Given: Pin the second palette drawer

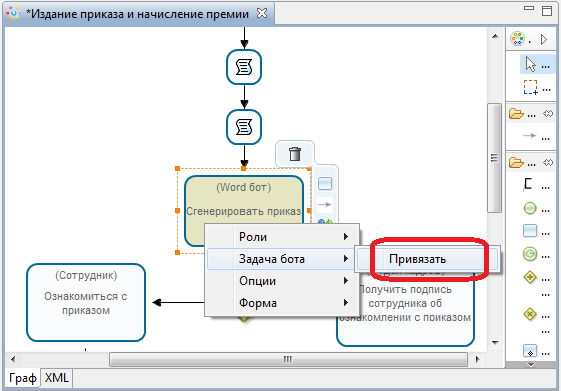Looking at the screenshot, I should pos(548,163).
